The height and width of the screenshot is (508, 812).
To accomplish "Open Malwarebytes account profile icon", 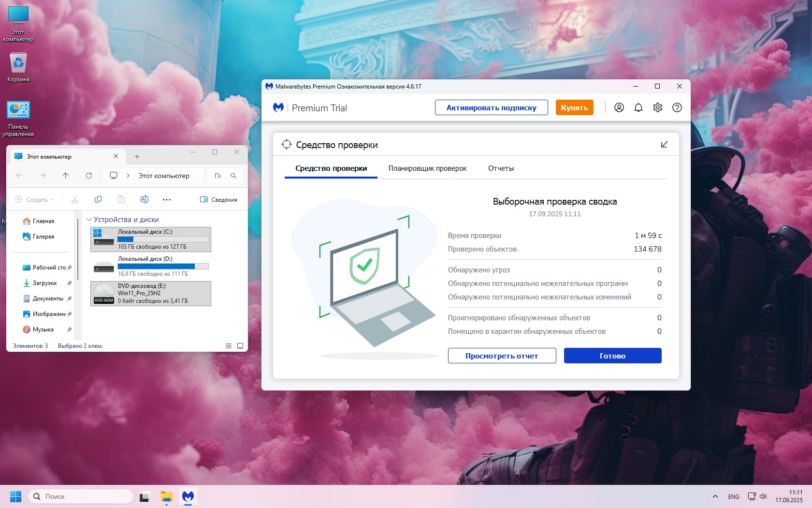I will point(619,107).
